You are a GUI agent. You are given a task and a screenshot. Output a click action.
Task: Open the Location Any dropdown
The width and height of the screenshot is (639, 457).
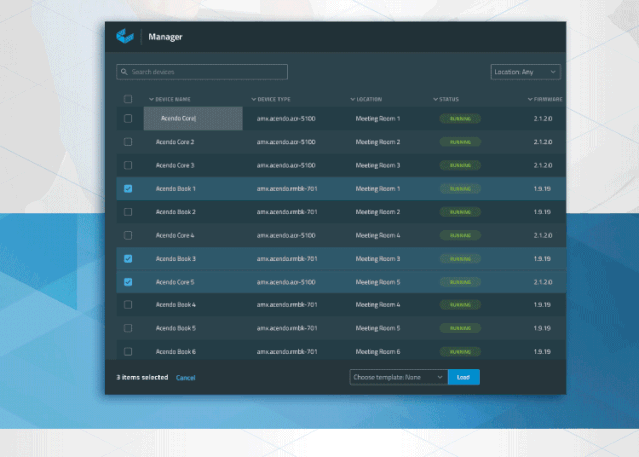(525, 72)
